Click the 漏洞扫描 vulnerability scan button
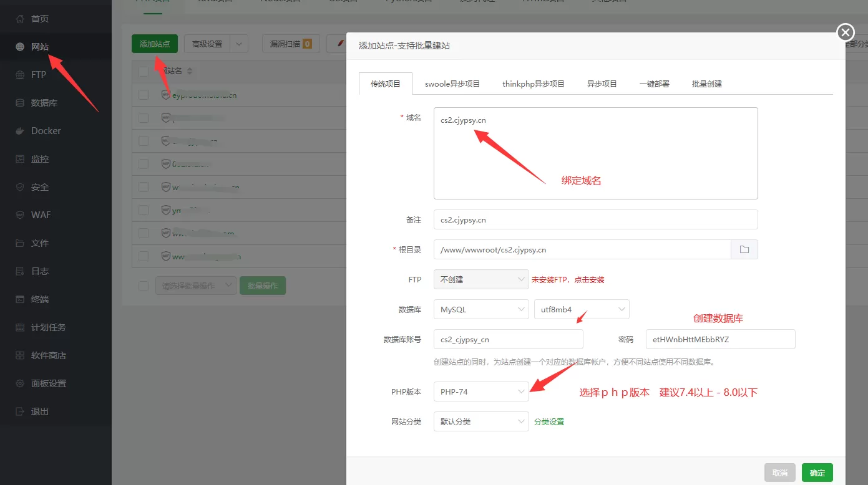Viewport: 868px width, 485px height. click(x=291, y=44)
